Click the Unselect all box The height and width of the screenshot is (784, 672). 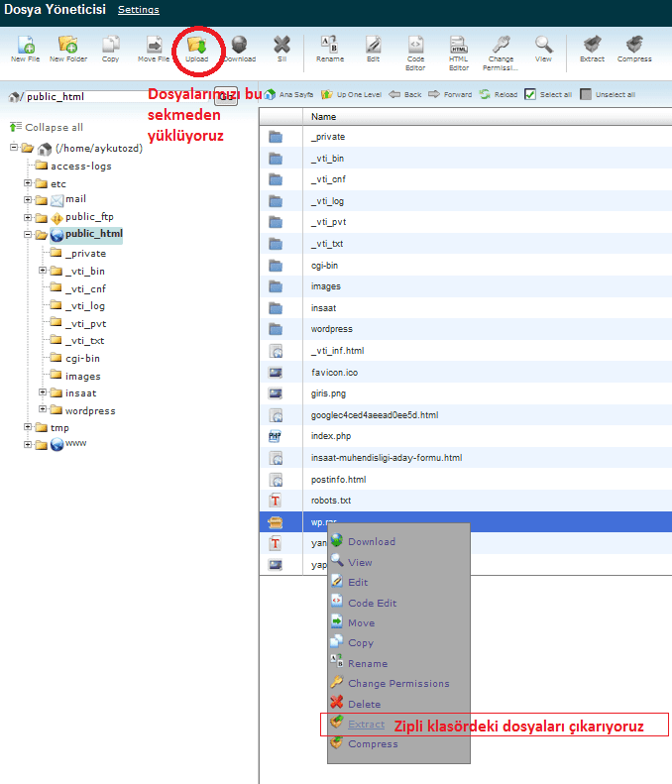[586, 94]
